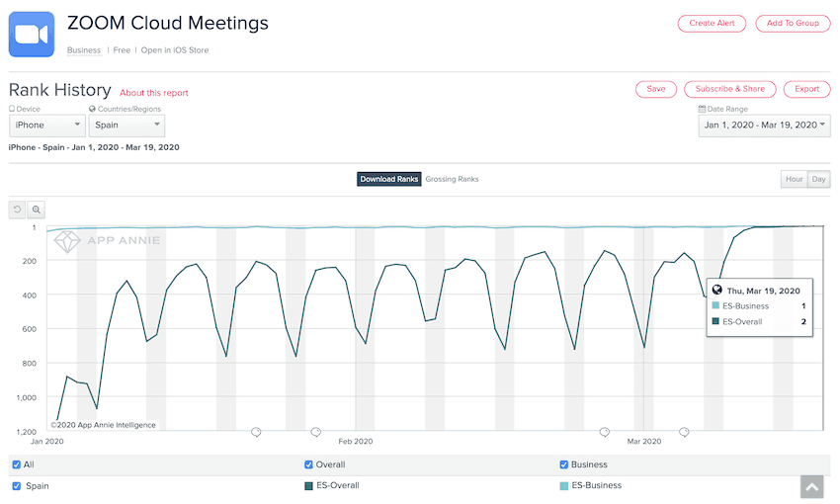Toggle the Business checkbox
The image size is (840, 504).
(565, 464)
